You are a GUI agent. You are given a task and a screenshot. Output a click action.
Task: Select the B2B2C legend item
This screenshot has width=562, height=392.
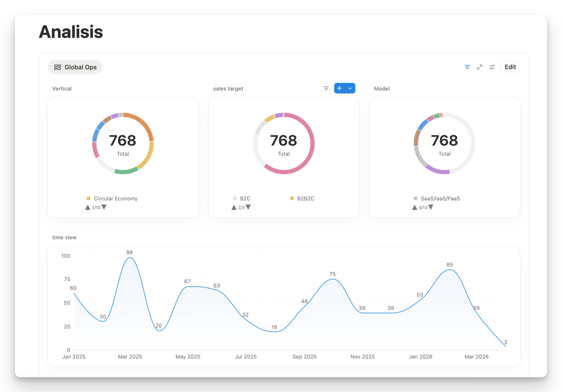[302, 199]
